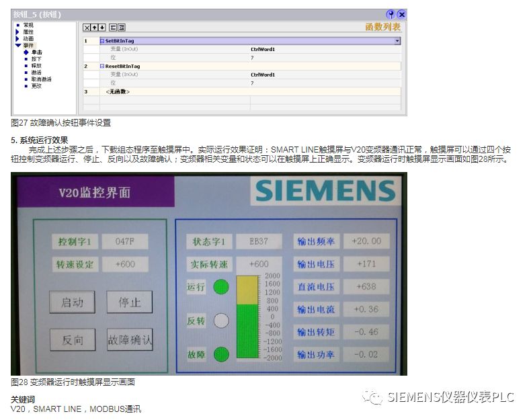Click the 直流电压 value +638
Viewport: 531px width, 420px height.
[x=366, y=286]
